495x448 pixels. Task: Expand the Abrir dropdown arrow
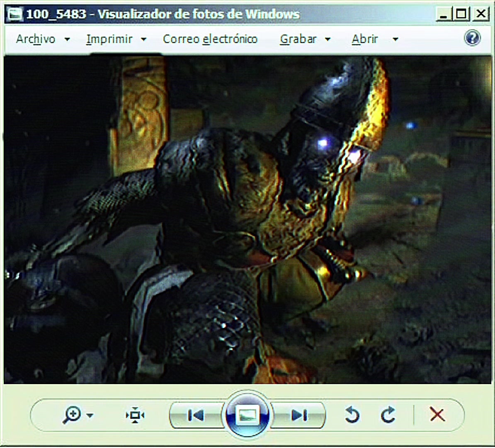click(395, 39)
